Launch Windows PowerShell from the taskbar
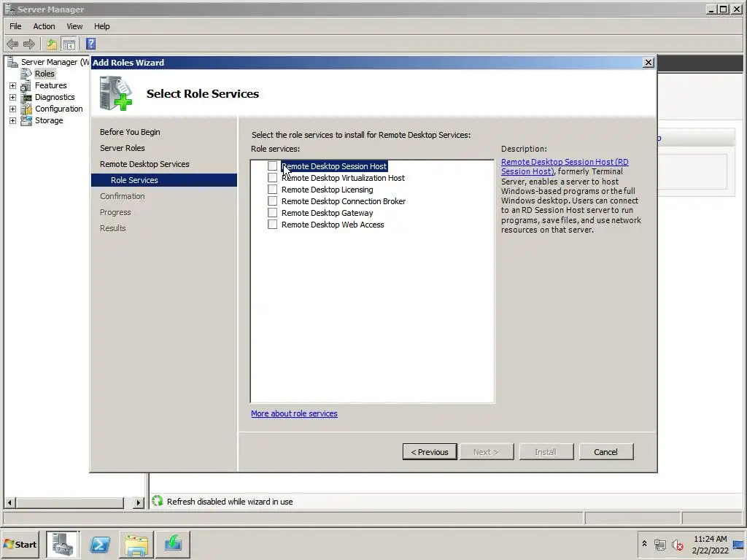 pyautogui.click(x=100, y=544)
